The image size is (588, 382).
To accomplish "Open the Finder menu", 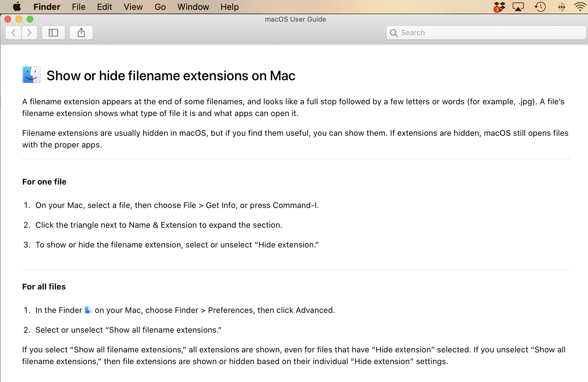I will tap(47, 7).
